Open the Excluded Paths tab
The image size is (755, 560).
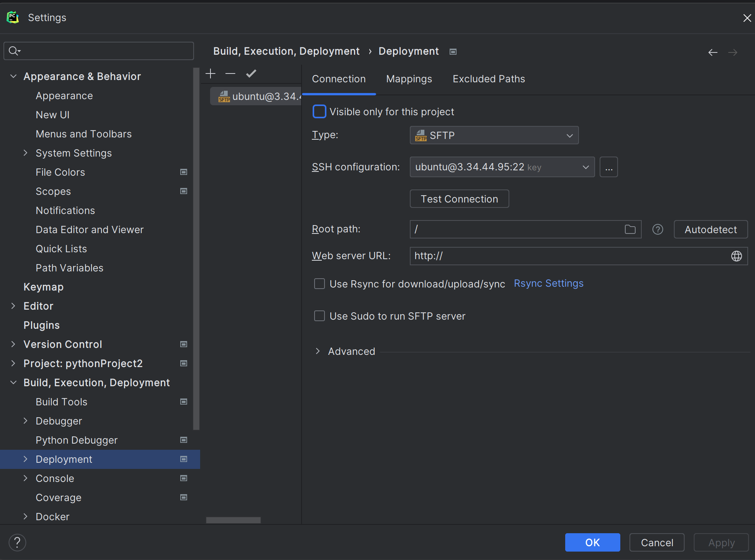(489, 79)
